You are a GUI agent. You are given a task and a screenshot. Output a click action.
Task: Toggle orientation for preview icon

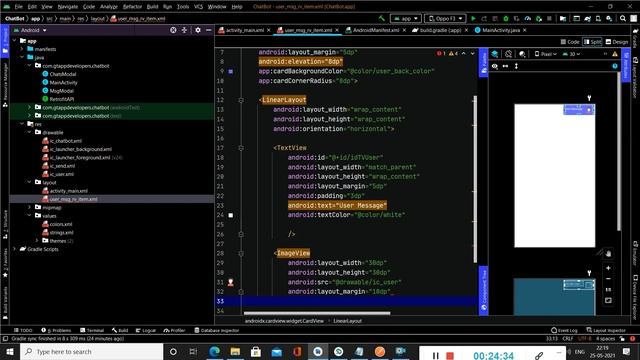pyautogui.click(x=509, y=54)
